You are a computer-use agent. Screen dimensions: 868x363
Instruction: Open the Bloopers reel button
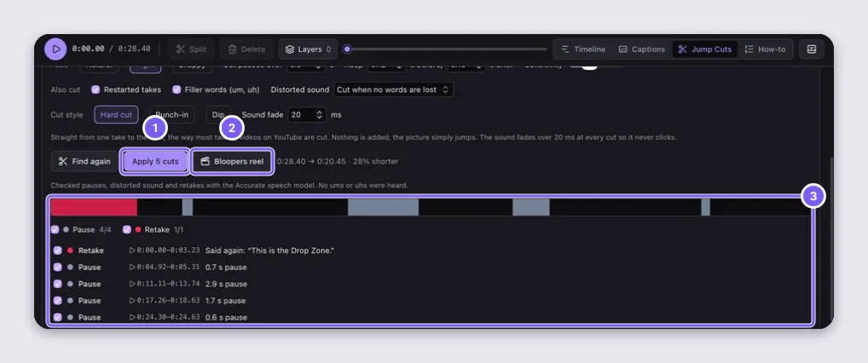tap(232, 162)
